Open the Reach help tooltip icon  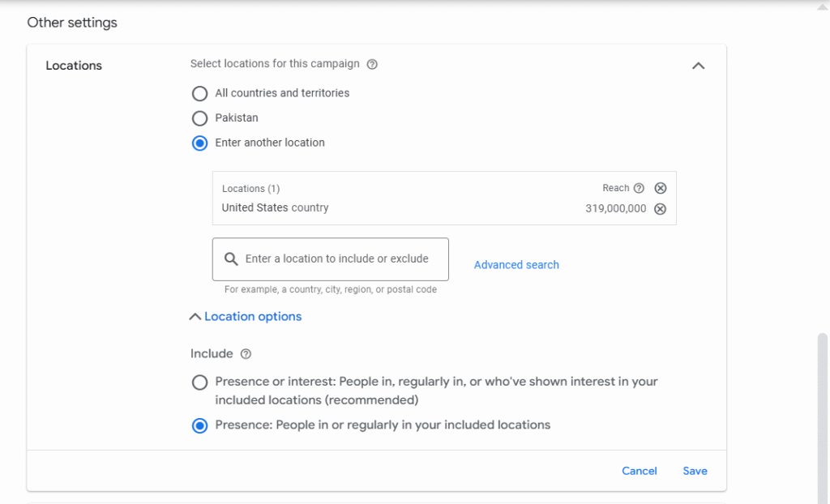point(639,188)
